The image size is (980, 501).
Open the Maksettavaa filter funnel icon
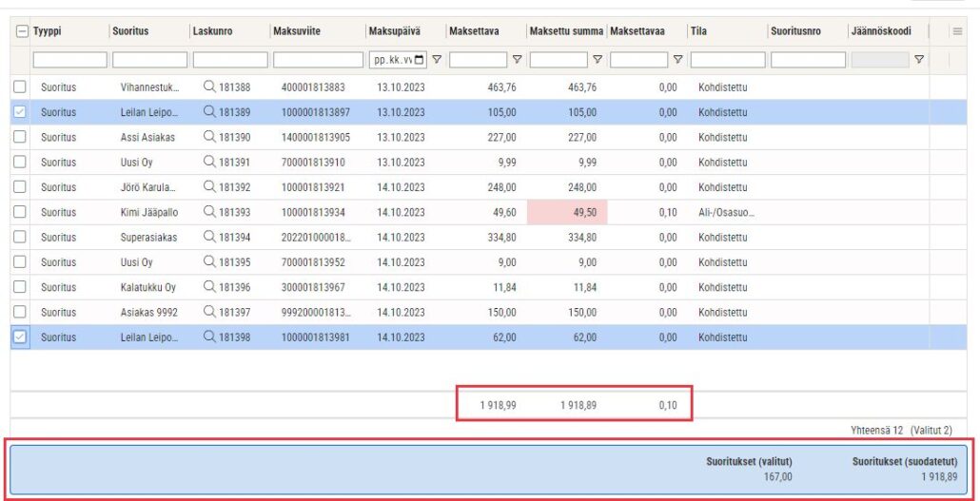point(678,60)
